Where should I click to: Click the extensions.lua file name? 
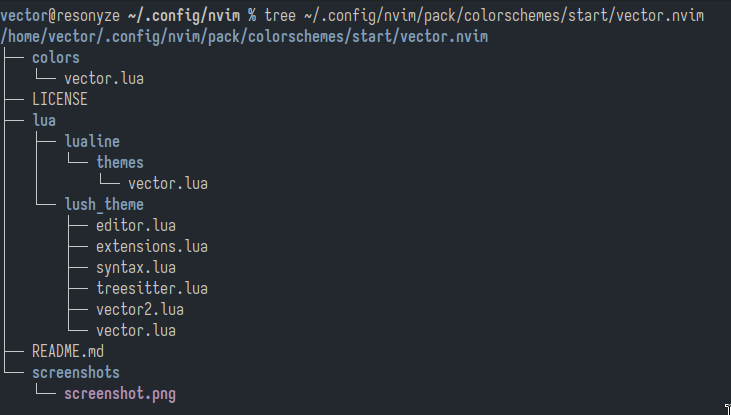152,247
